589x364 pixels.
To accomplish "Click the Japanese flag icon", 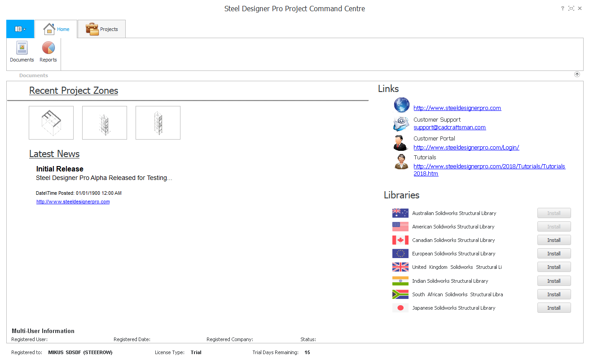I will coord(400,308).
